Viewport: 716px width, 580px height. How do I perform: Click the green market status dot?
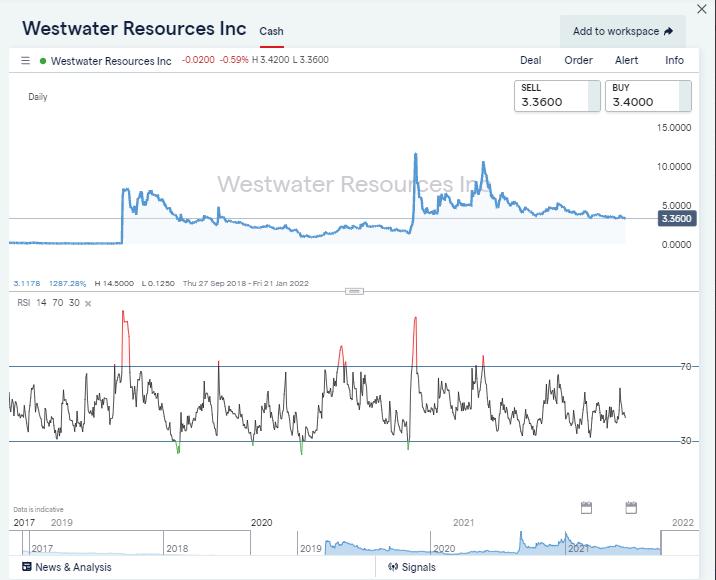(43, 61)
